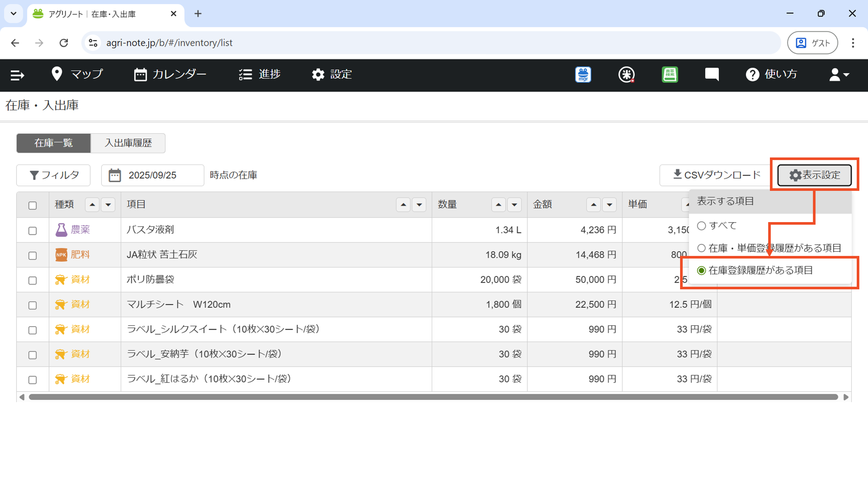Screen dimensions: 868x488
Task: Check the ラベル_紅はるか row checkbox
Action: (33, 380)
